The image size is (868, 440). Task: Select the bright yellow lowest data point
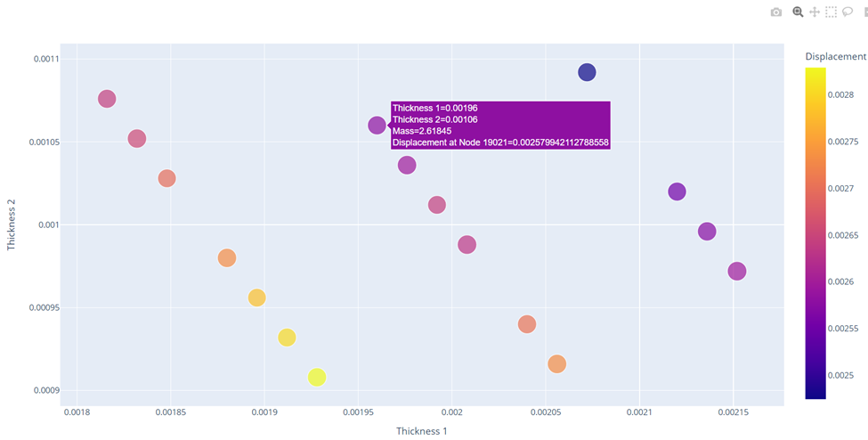317,378
